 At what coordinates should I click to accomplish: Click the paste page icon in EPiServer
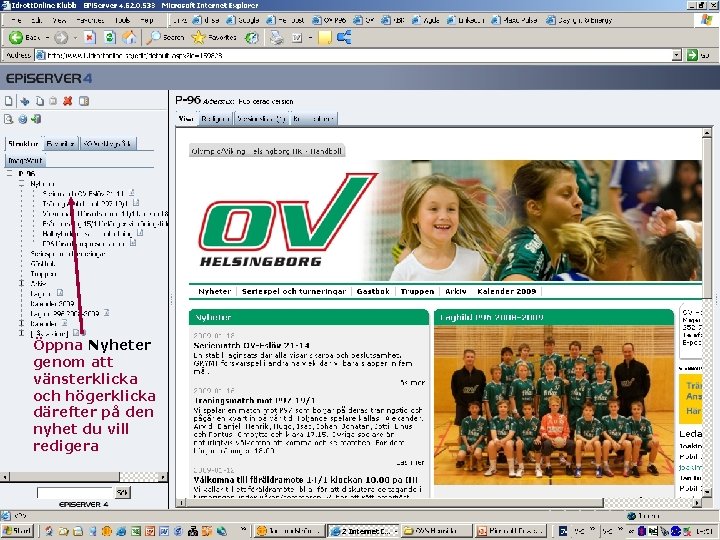[x=53, y=101]
